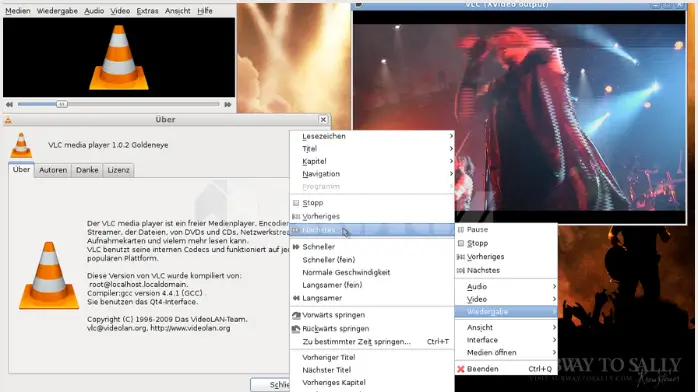This screenshot has height=392, width=698.
Task: Click the Langsamer slow-down icon
Action: [296, 298]
